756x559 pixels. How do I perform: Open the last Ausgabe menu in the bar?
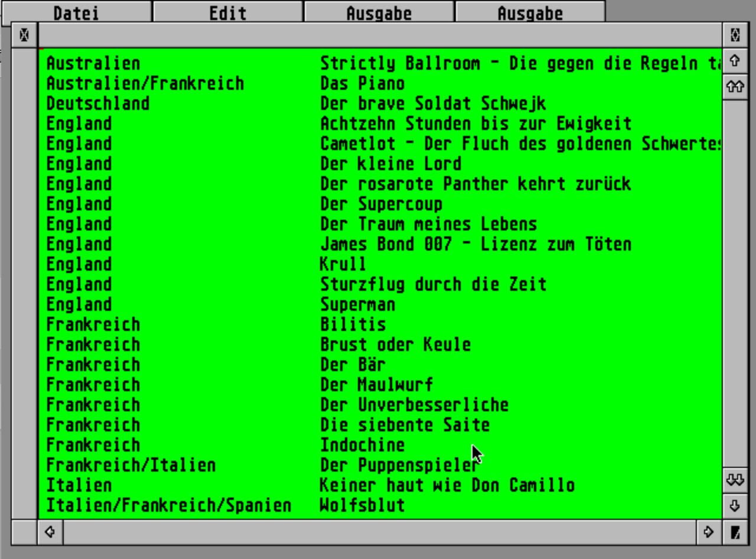click(530, 12)
